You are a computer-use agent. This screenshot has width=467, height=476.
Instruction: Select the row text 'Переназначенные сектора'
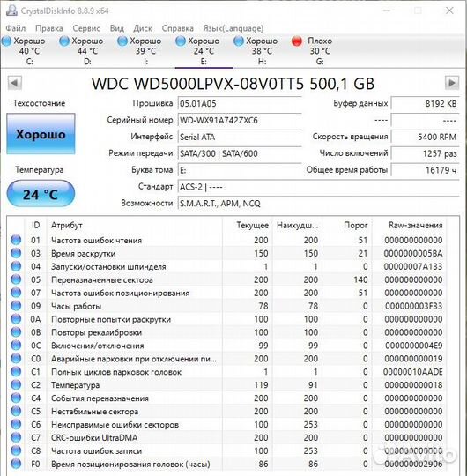pyautogui.click(x=102, y=280)
